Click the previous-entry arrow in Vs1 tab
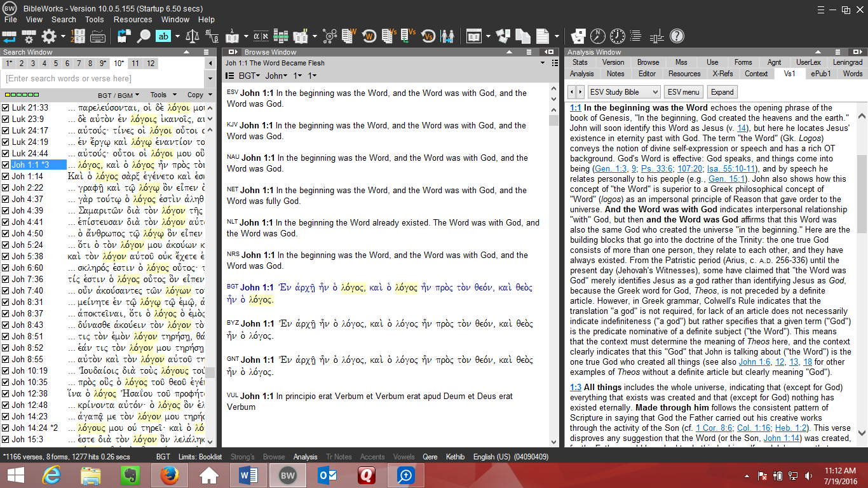Viewport: 868px width, 488px height. click(571, 92)
